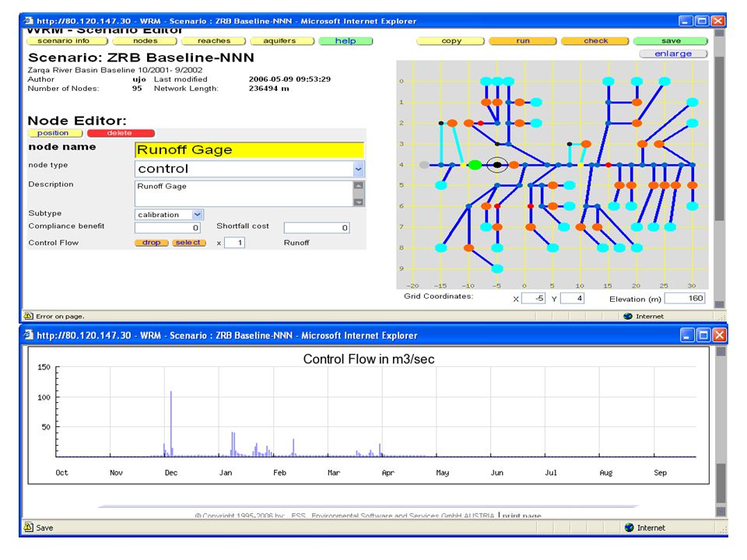Click the Y grid coordinate field
This screenshot has width=747, height=560.
(572, 299)
